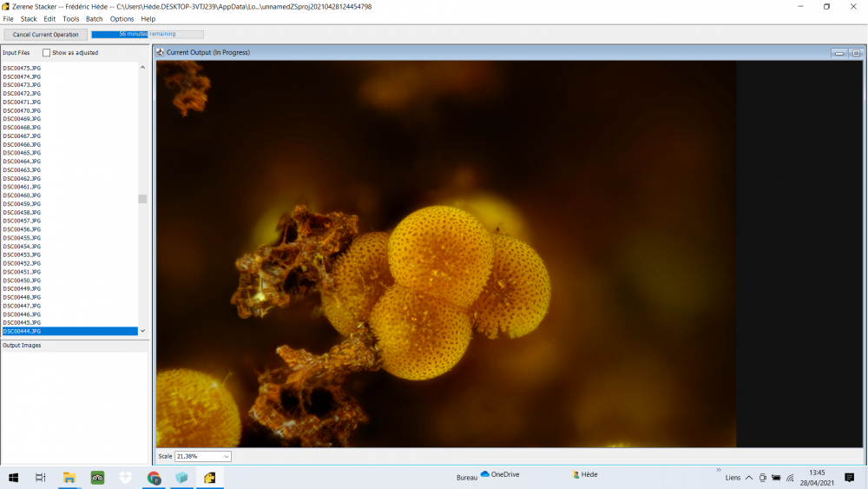
Task: Open Zerene Stacker from the taskbar
Action: coord(209,477)
